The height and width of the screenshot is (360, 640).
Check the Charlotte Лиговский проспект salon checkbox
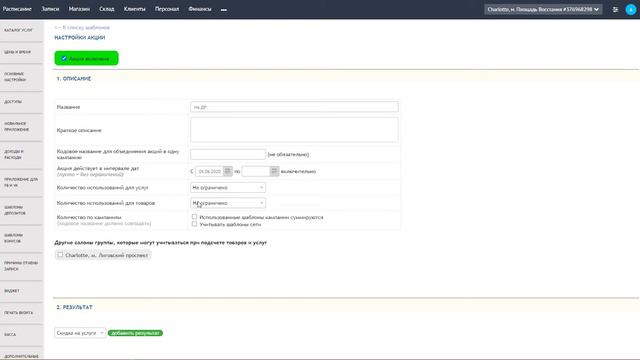(60, 255)
